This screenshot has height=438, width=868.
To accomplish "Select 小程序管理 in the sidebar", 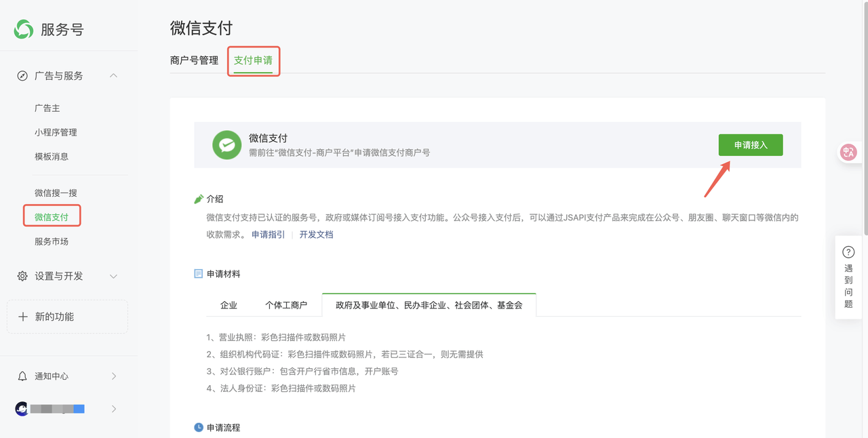I will (52, 132).
